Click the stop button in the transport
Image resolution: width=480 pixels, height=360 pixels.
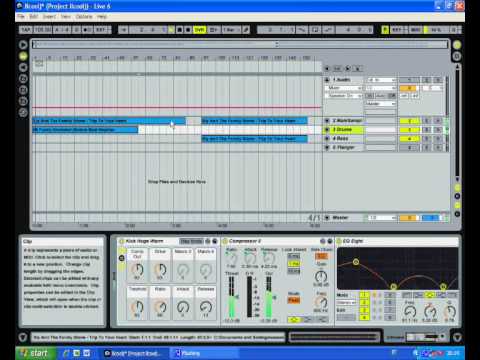pos(180,30)
